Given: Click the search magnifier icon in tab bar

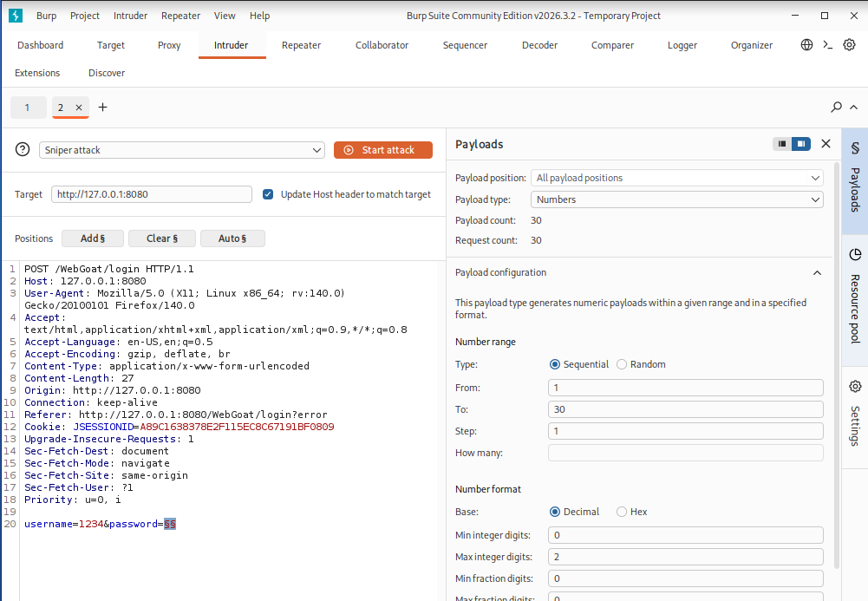Looking at the screenshot, I should click(x=836, y=107).
